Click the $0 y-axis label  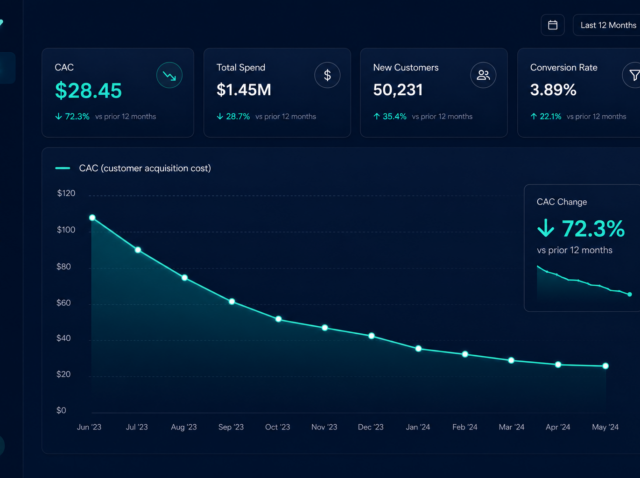[61, 410]
